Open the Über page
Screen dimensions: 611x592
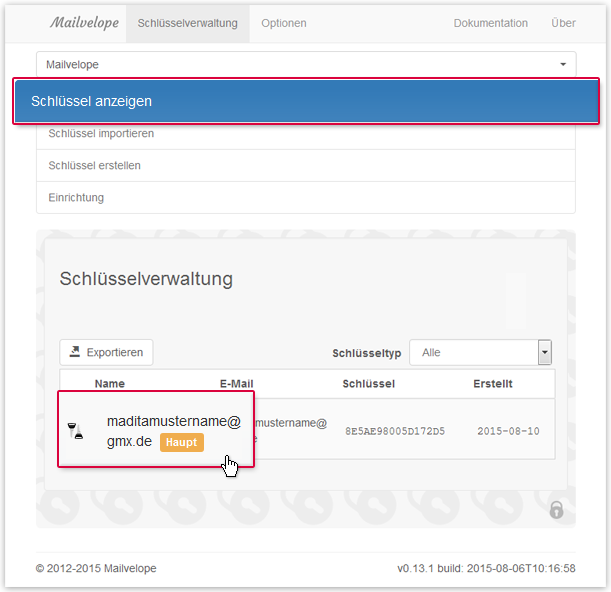coord(563,23)
